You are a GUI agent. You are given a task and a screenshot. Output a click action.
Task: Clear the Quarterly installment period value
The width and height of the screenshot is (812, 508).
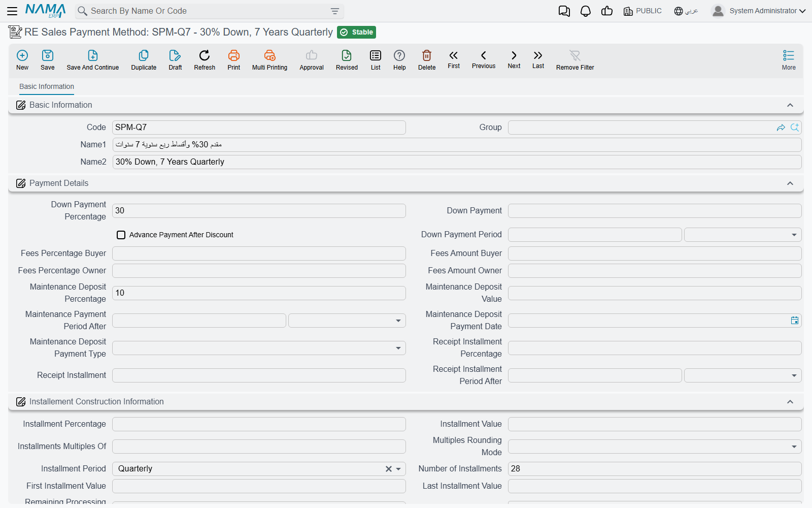click(x=389, y=469)
